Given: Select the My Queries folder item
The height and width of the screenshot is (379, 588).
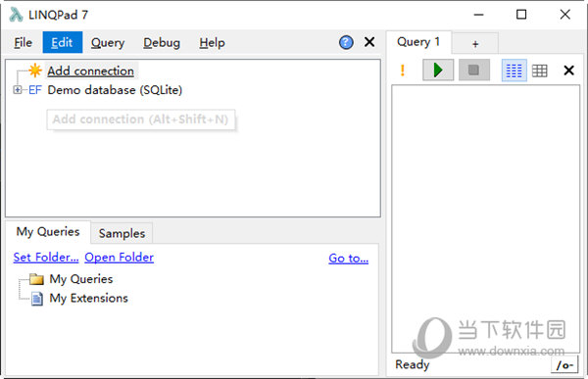Looking at the screenshot, I should [81, 279].
